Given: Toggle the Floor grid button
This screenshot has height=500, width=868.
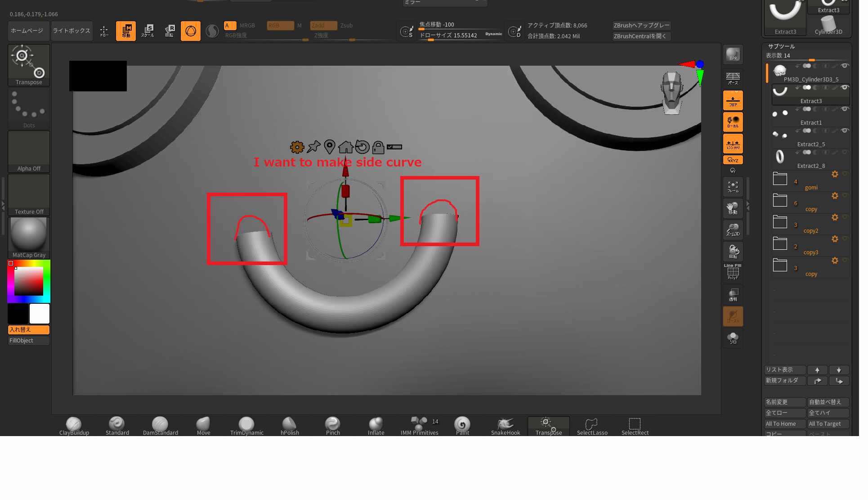Looking at the screenshot, I should pyautogui.click(x=733, y=100).
